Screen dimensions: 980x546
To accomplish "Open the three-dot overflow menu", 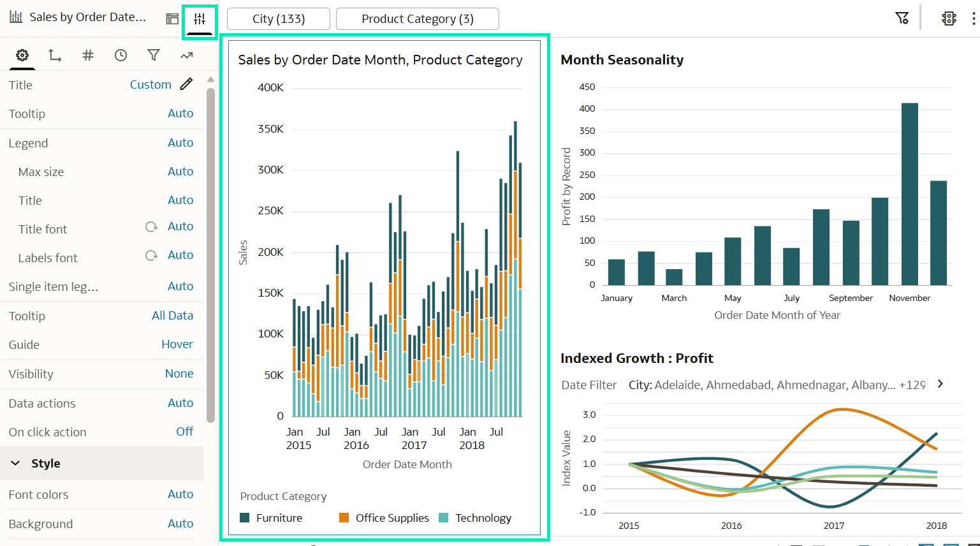I will [973, 18].
